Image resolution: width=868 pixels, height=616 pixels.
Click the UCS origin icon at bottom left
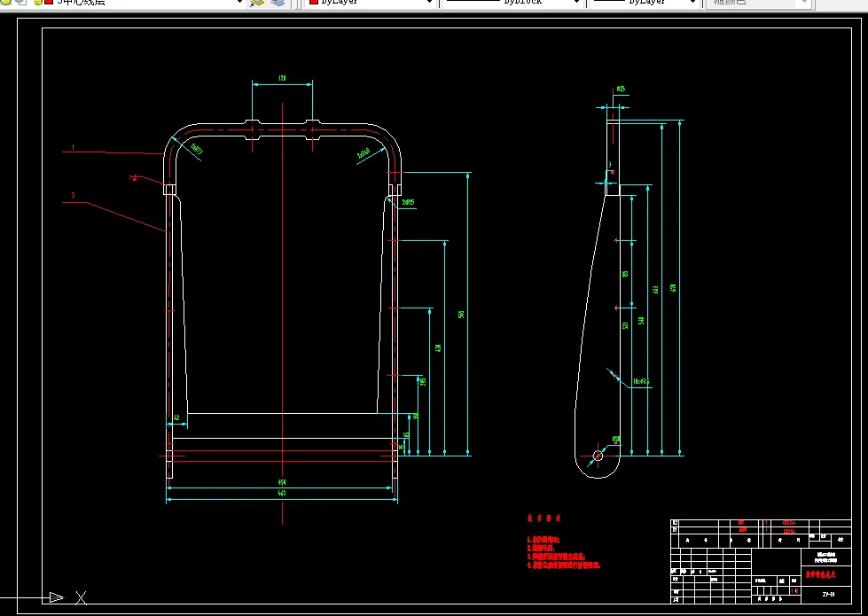pos(57,597)
